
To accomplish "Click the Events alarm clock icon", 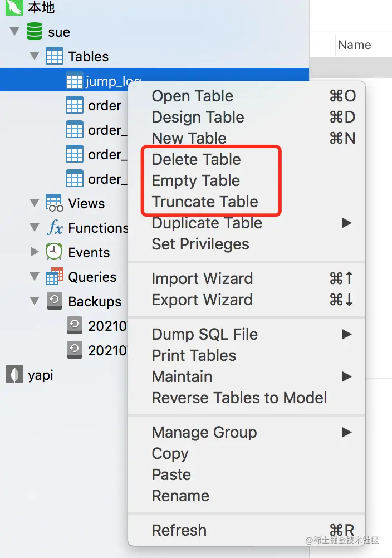I will pos(54,252).
